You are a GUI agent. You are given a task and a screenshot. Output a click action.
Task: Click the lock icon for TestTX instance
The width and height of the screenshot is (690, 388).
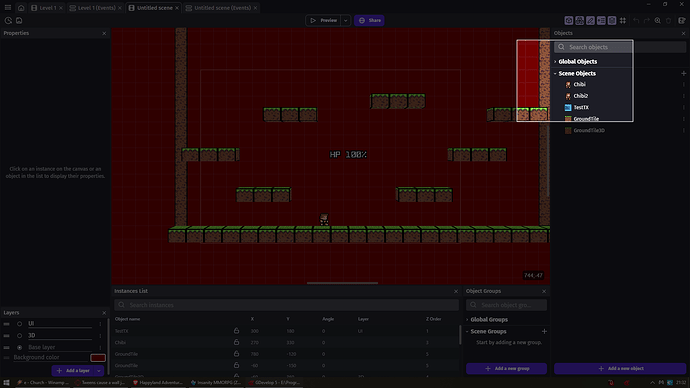tap(236, 330)
